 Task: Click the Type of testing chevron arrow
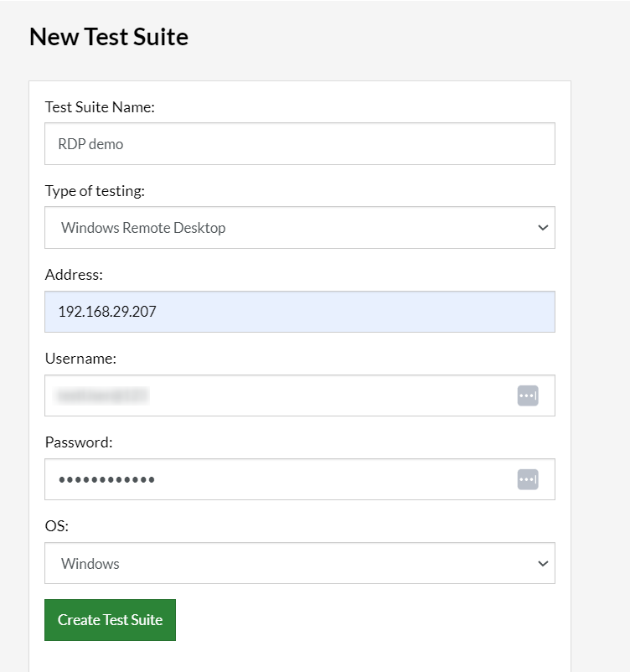click(x=542, y=228)
